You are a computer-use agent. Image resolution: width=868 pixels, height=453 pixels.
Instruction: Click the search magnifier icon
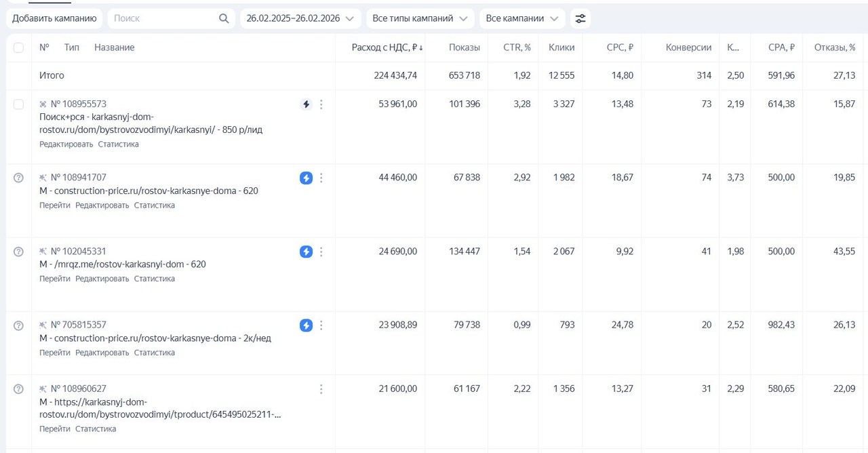pos(224,19)
